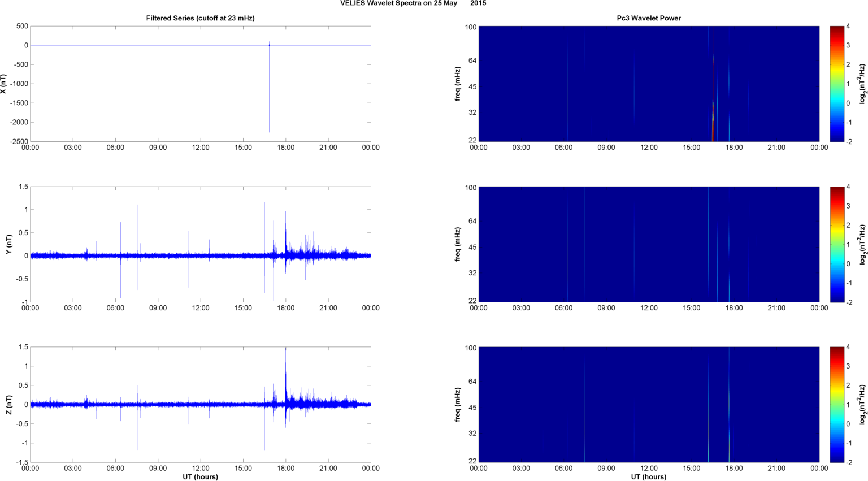This screenshot has width=868, height=481.
Task: Click the colorbar beside the middle spectrogram
Action: click(837, 244)
